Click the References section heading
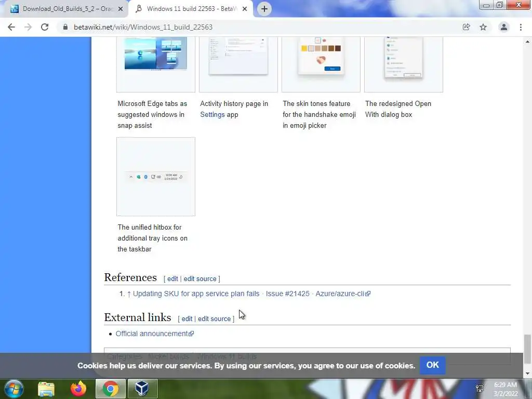 [130, 277]
